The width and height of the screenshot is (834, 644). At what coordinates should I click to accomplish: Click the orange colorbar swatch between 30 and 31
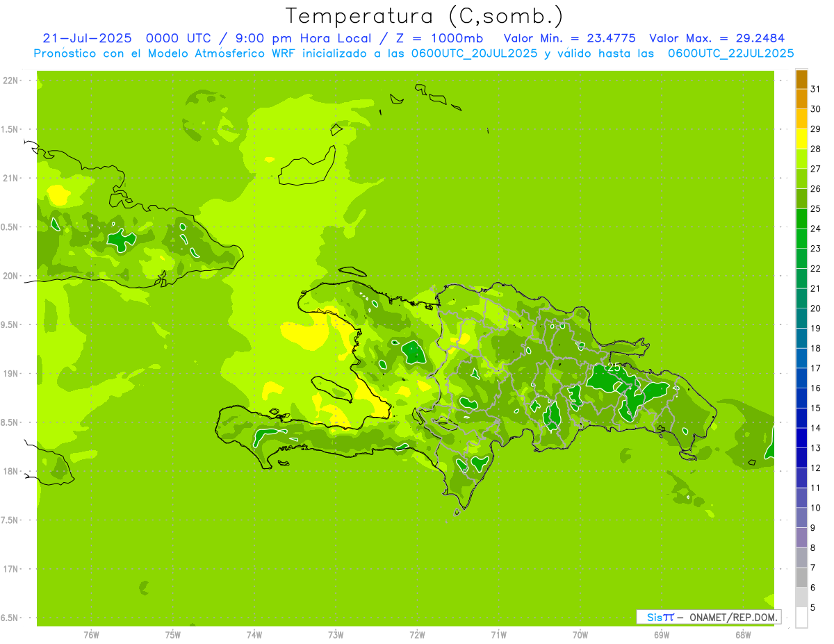pos(801,99)
